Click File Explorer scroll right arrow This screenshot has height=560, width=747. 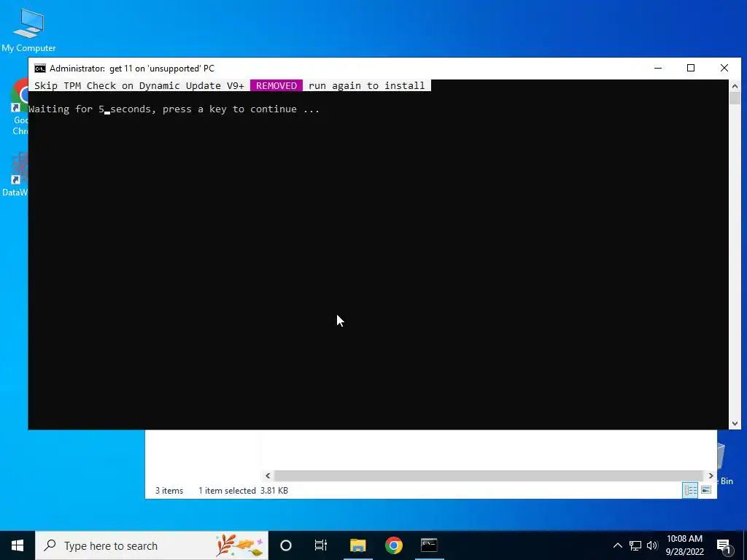[711, 475]
